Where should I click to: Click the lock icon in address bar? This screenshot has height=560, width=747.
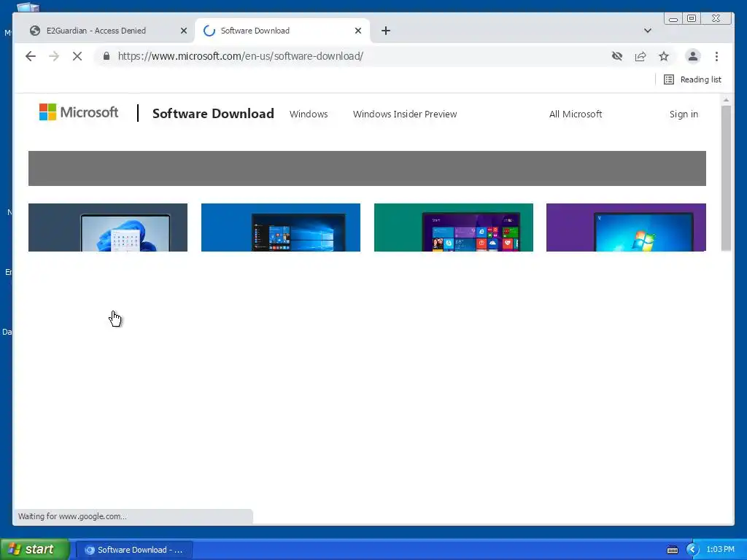pyautogui.click(x=107, y=56)
